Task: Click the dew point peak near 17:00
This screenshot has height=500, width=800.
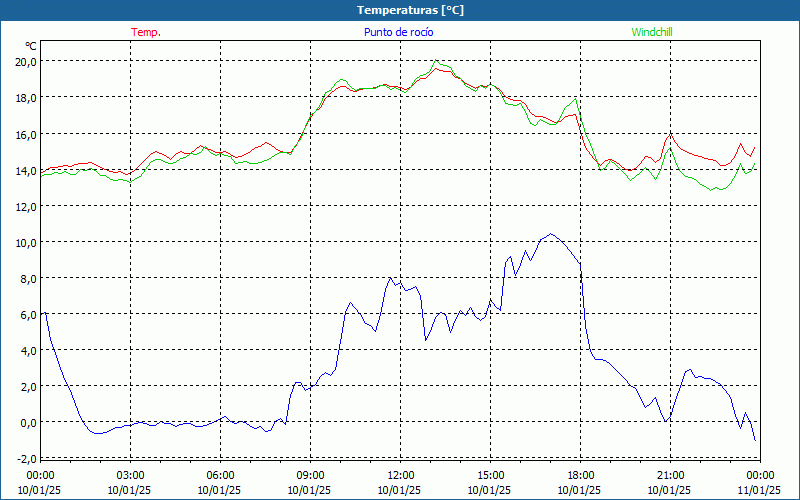Action: (x=550, y=234)
